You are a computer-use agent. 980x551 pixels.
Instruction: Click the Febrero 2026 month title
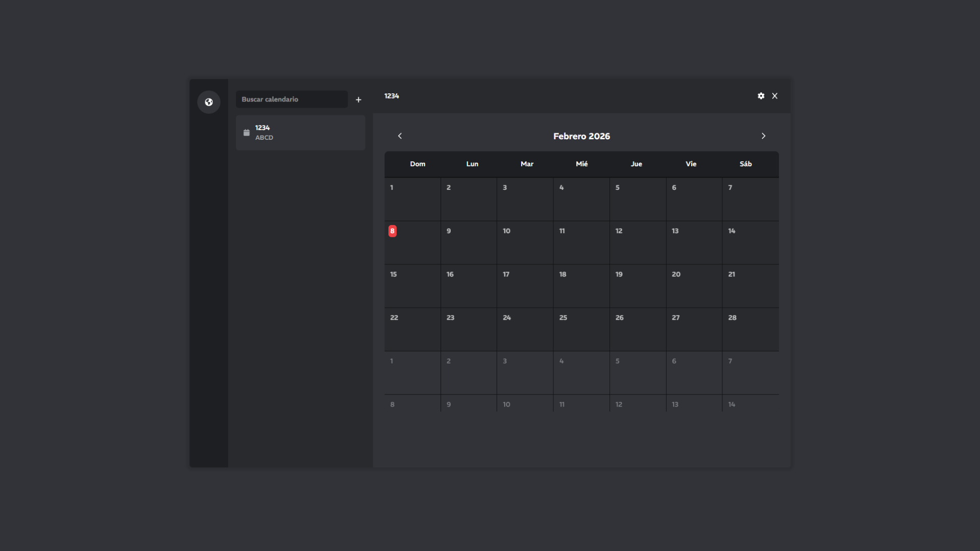point(581,136)
